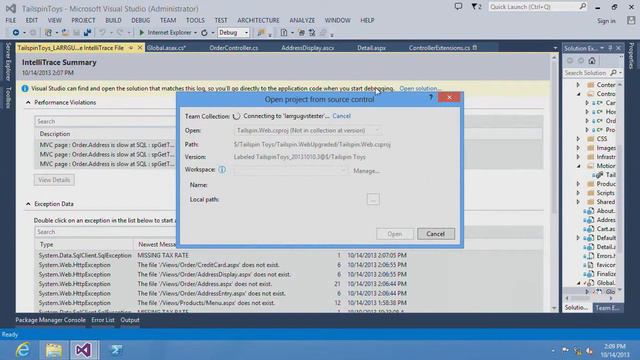Open the Package Manager Console tab

click(51, 320)
